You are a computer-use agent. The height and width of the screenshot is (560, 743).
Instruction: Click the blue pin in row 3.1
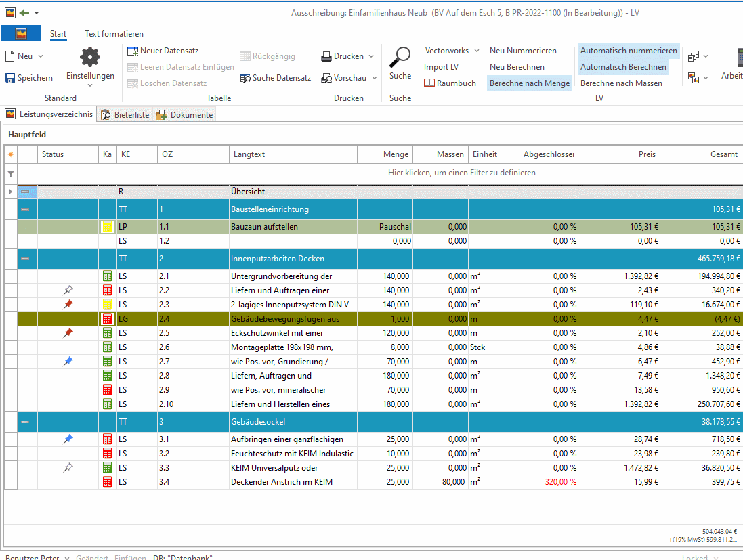click(x=68, y=439)
